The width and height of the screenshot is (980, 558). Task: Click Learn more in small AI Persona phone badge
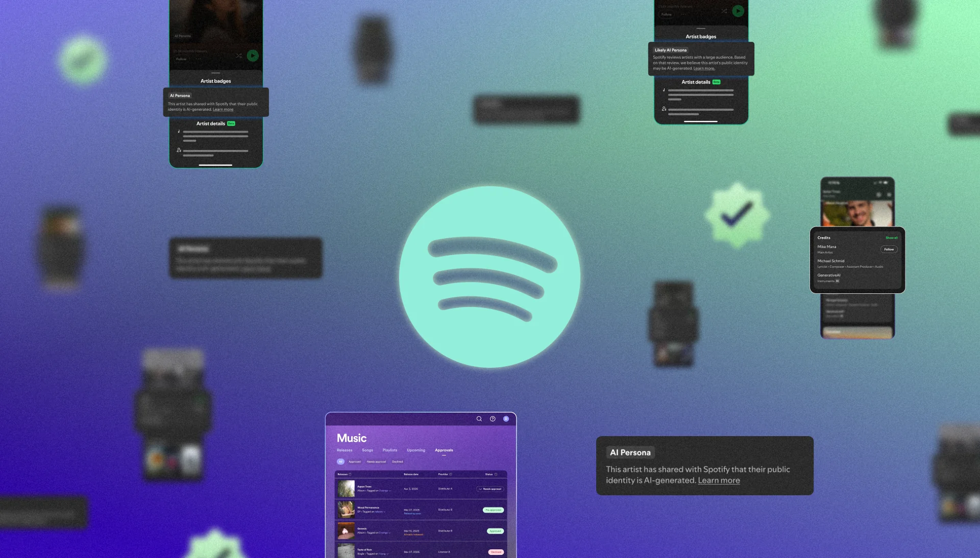223,110
